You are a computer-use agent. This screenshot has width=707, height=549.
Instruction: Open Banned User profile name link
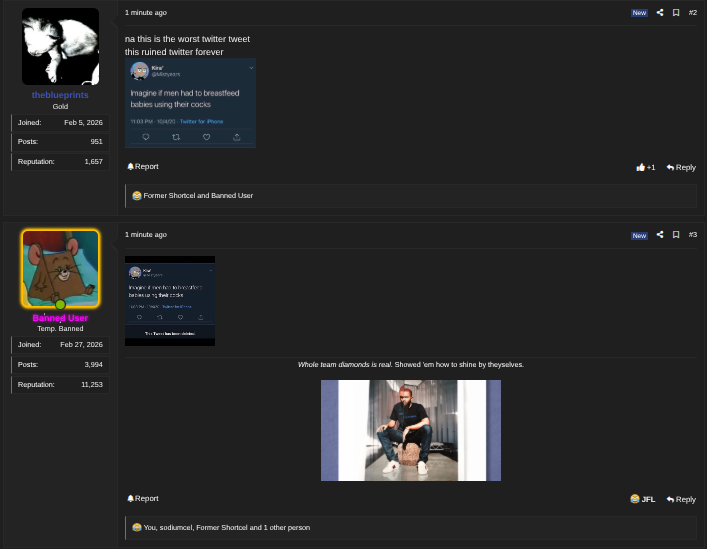click(x=60, y=318)
